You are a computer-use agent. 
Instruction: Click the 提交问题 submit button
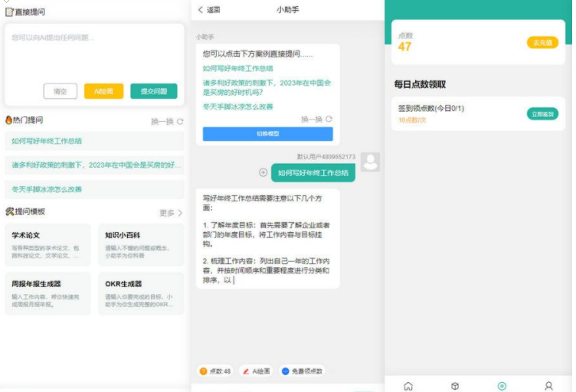coord(153,91)
